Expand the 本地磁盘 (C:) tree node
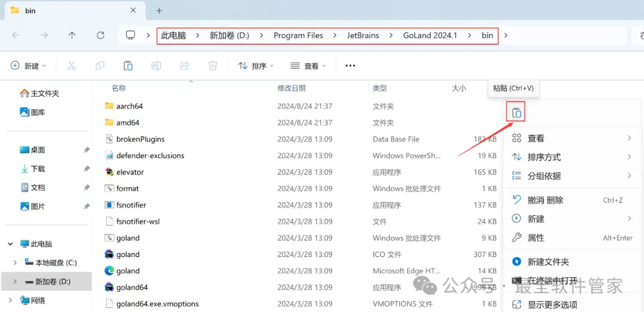 pyautogui.click(x=15, y=262)
